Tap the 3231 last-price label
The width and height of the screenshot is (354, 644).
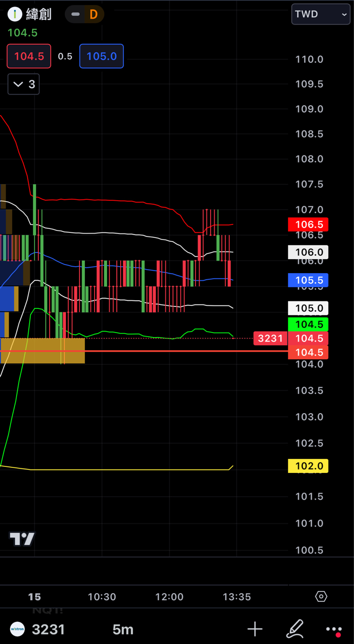pos(271,338)
